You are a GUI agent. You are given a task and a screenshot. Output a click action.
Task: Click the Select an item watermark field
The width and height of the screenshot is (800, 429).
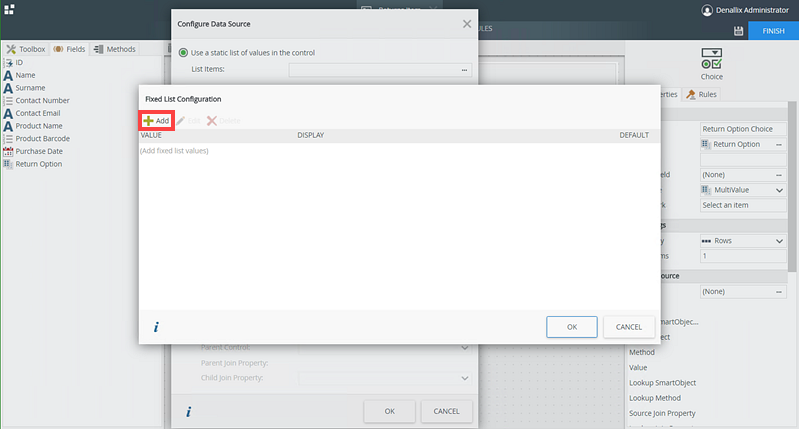743,205
